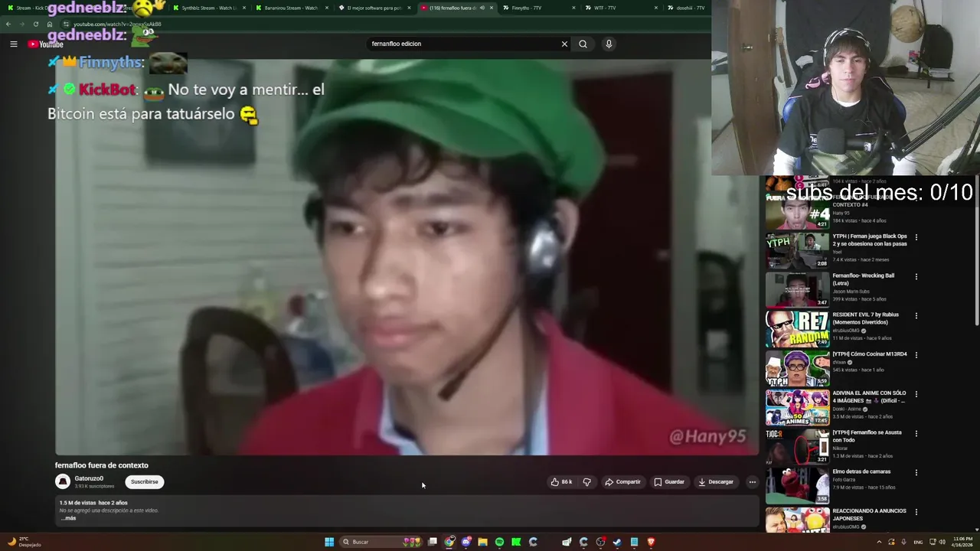This screenshot has height=551, width=980.
Task: Switch to the Synthblz Stream tab
Action: [x=207, y=8]
